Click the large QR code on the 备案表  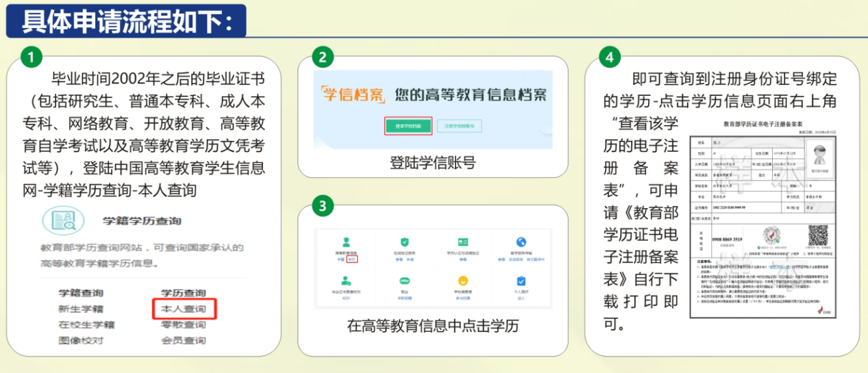click(x=818, y=235)
